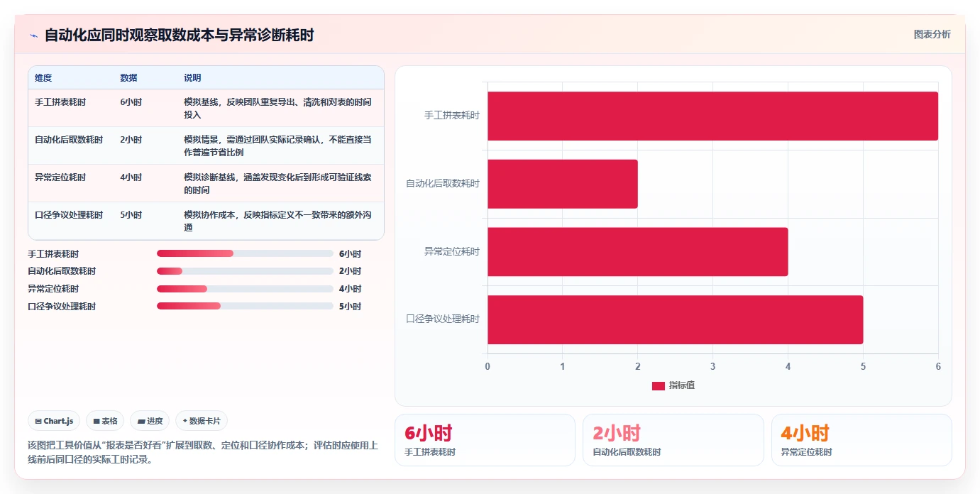Open the 2小时 自动化后取数耗时 data card
The width and height of the screenshot is (980, 494).
coord(673,440)
